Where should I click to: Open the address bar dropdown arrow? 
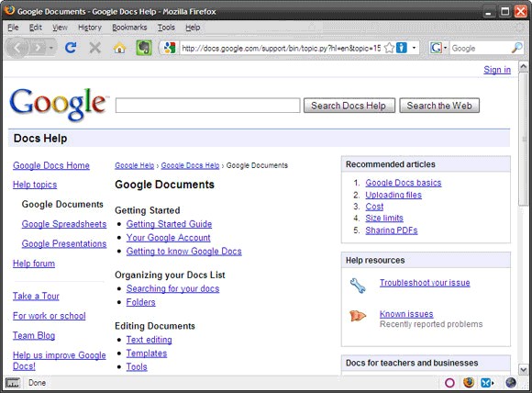pyautogui.click(x=414, y=48)
